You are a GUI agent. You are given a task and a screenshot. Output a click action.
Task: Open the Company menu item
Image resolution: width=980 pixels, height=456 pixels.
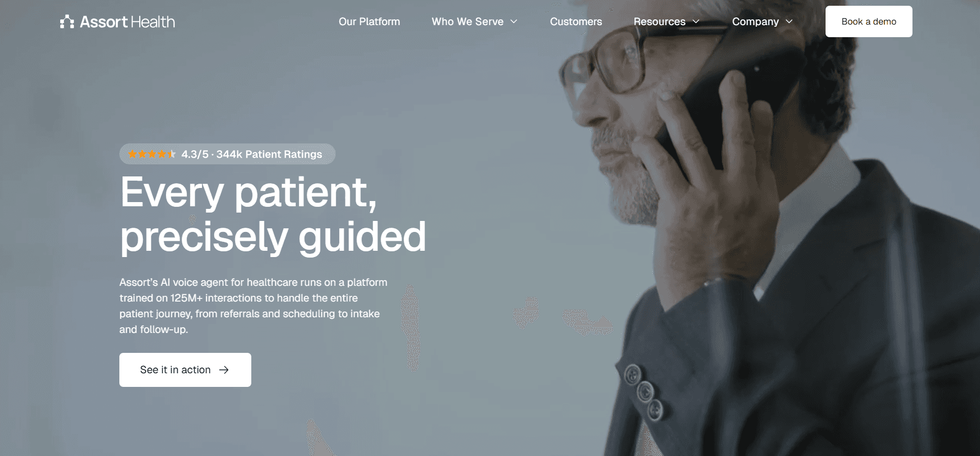pyautogui.click(x=755, y=21)
